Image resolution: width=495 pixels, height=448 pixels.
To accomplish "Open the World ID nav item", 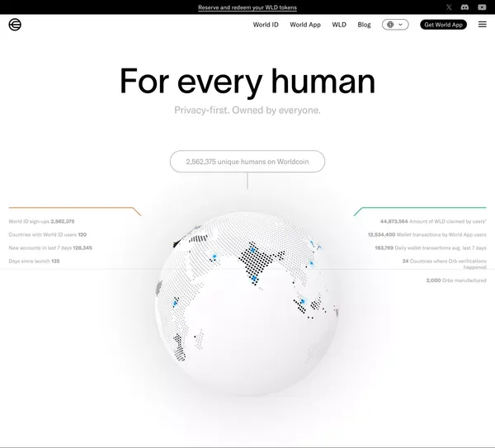I will [266, 25].
